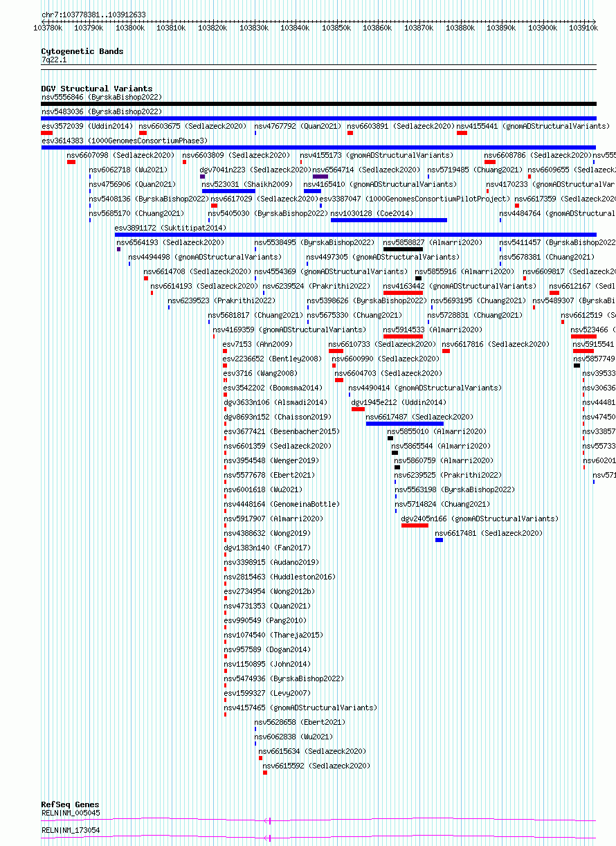Open variant nsv6062718 (Wu2021)

[x=128, y=170]
